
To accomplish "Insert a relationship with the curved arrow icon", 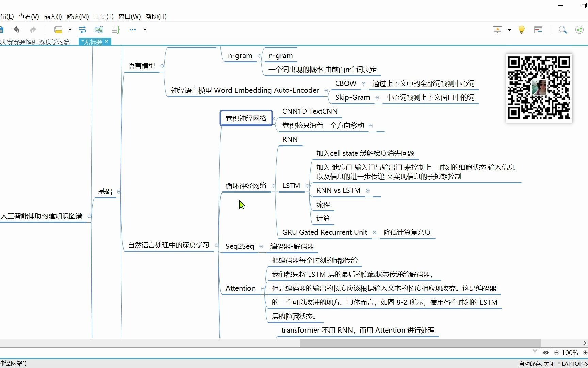I will [82, 30].
